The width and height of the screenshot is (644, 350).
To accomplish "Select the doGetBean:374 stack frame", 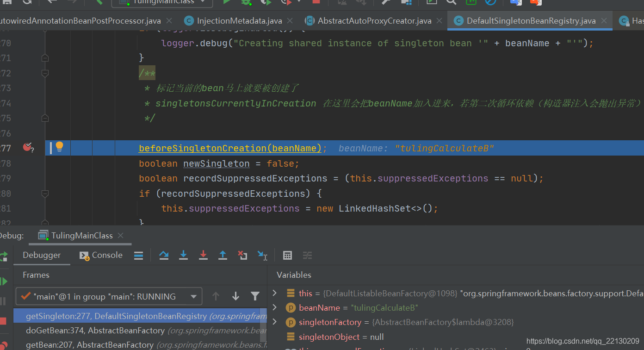I will pos(140,331).
